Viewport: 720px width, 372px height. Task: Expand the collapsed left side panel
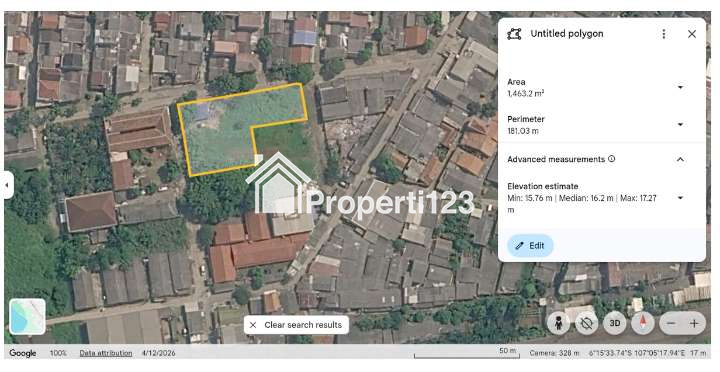(x=8, y=185)
